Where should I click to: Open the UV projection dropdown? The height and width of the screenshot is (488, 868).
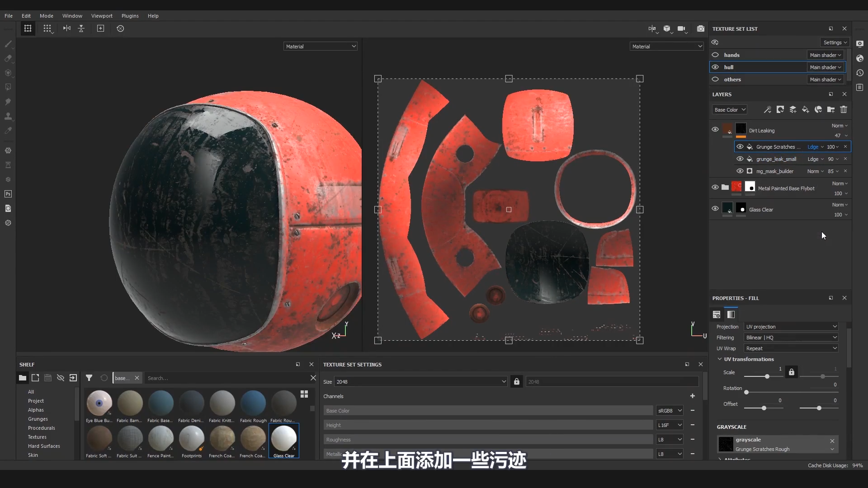point(791,327)
